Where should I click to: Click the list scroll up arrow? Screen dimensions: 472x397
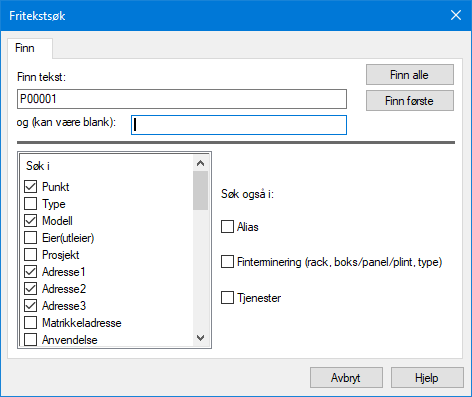[200, 163]
